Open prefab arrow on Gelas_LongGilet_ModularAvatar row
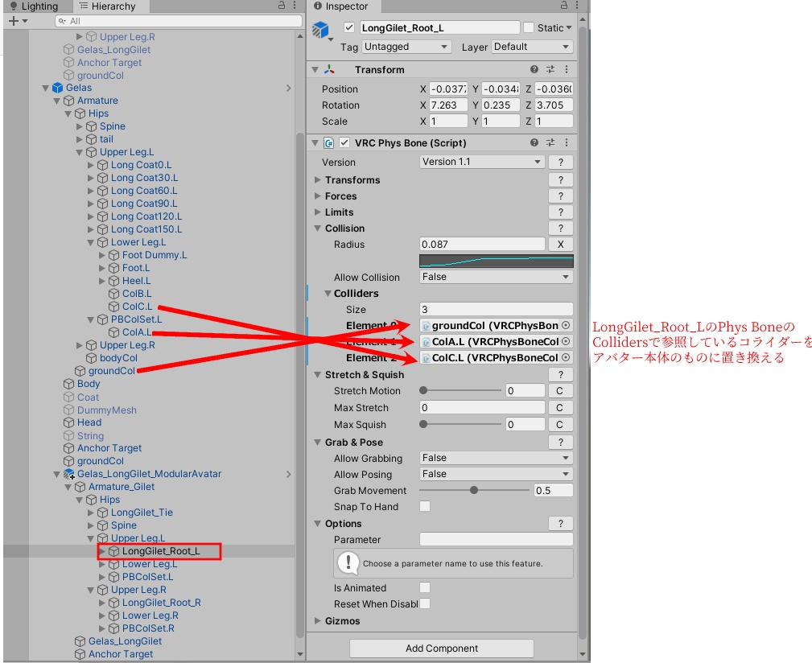The height and width of the screenshot is (663, 812). [x=288, y=474]
